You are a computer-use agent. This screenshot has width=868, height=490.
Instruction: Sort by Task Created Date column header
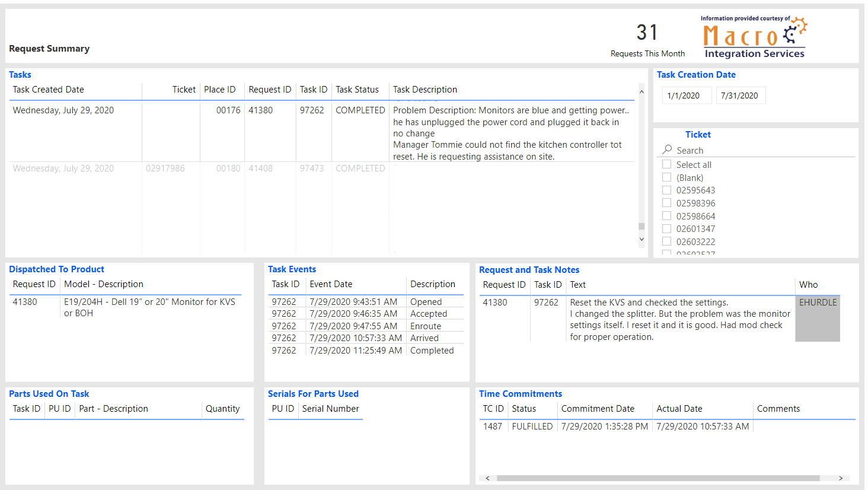pos(49,90)
